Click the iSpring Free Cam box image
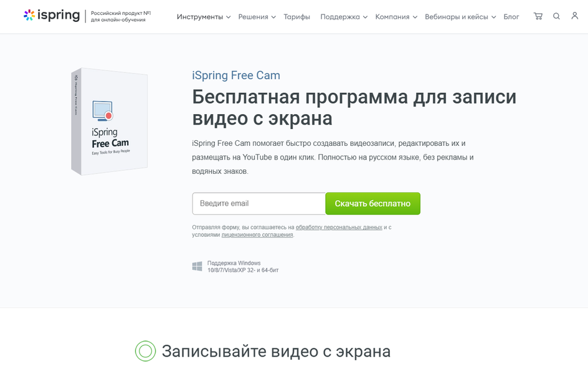The image size is (588, 369). [x=109, y=122]
